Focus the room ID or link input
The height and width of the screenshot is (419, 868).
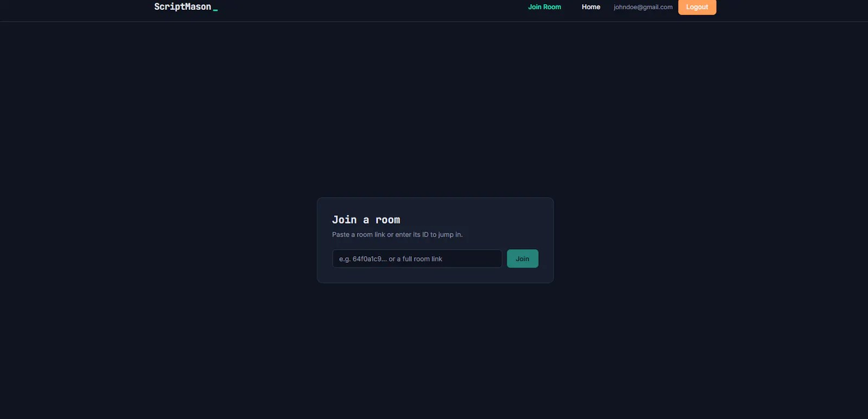(417, 259)
